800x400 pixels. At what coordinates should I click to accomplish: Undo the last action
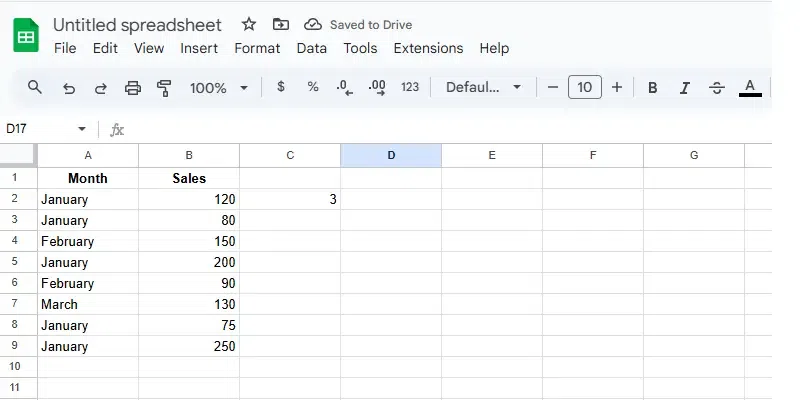69,88
